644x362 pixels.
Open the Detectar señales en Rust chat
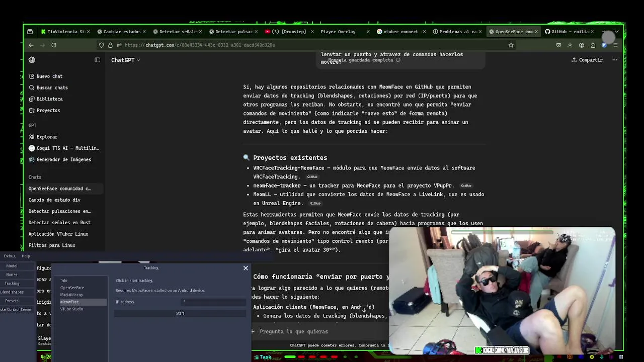pyautogui.click(x=64, y=223)
